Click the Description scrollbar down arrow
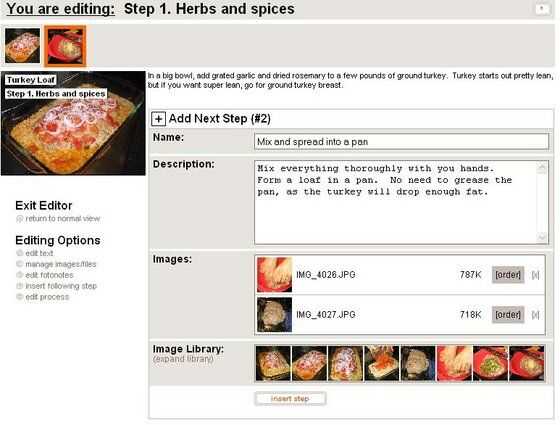 point(542,237)
